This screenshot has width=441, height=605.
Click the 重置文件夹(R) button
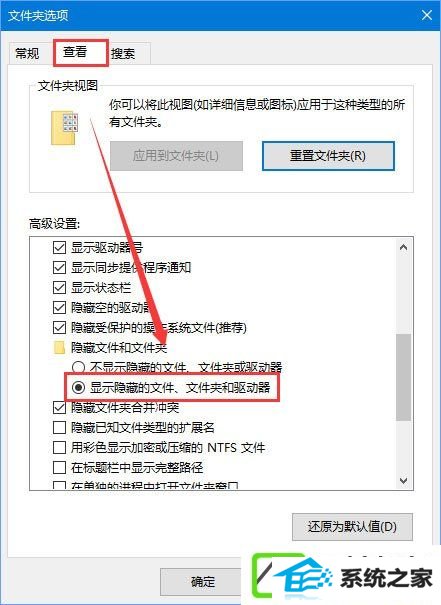pos(328,156)
